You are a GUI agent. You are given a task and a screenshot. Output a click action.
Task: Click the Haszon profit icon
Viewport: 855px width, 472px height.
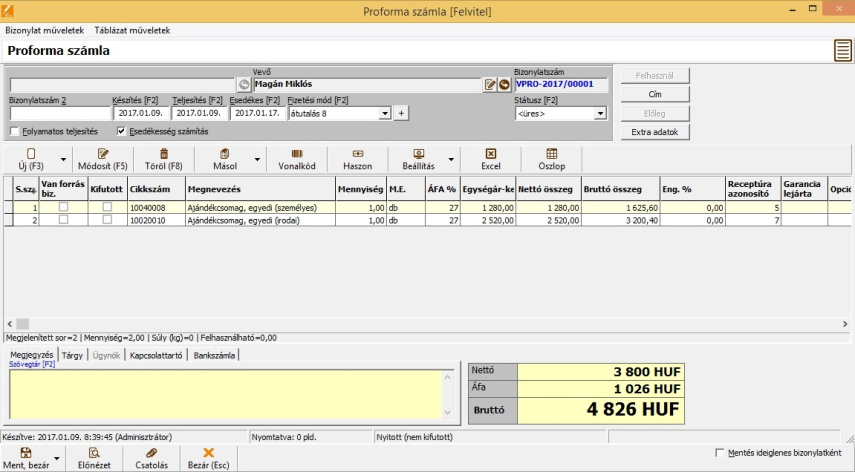click(x=357, y=153)
